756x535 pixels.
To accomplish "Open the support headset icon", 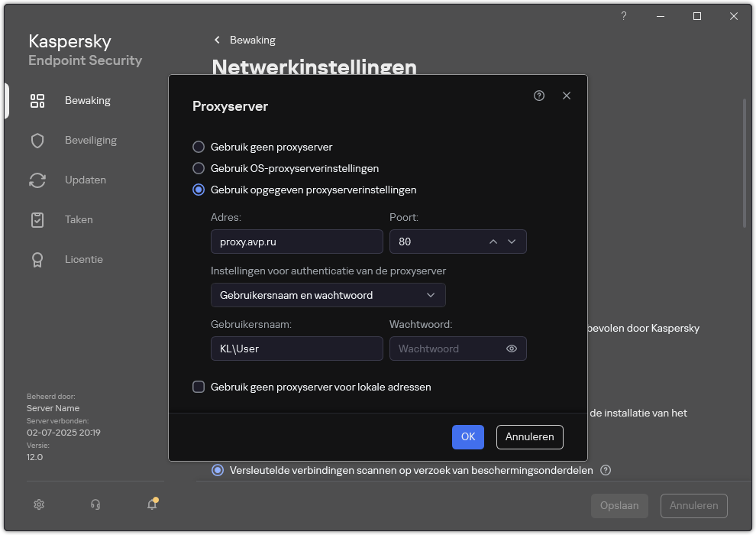I will 95,504.
